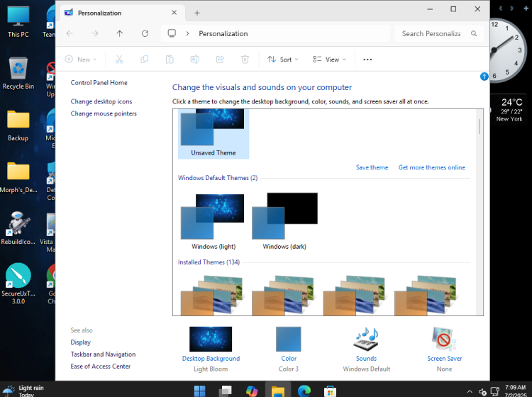The image size is (532, 397).
Task: Open File Explorer in the taskbar
Action: 278,391
